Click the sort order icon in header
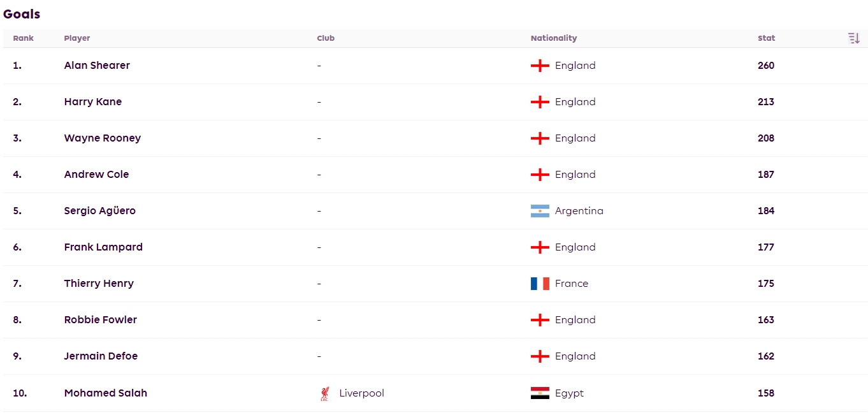The image size is (868, 415). click(854, 38)
